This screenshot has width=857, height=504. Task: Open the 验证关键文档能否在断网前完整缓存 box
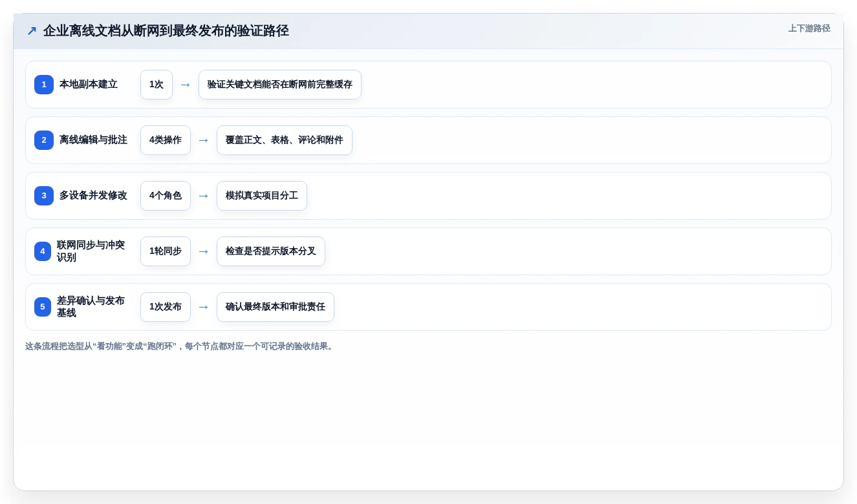click(280, 85)
